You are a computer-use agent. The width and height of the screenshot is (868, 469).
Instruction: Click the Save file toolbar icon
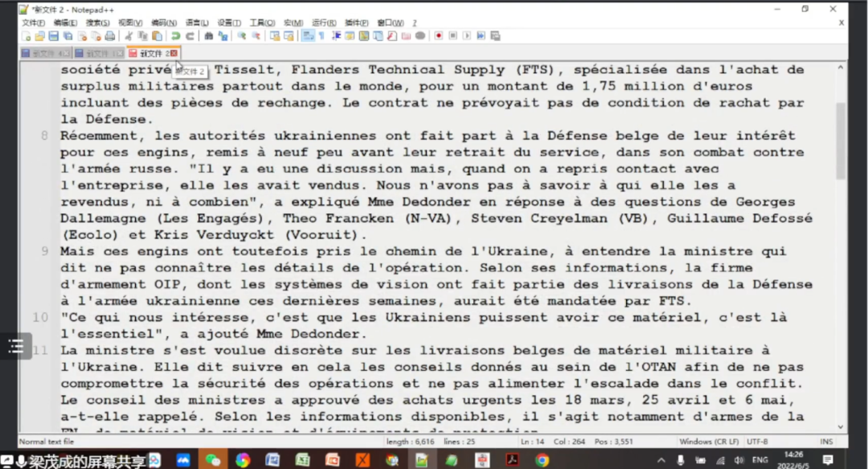click(53, 36)
